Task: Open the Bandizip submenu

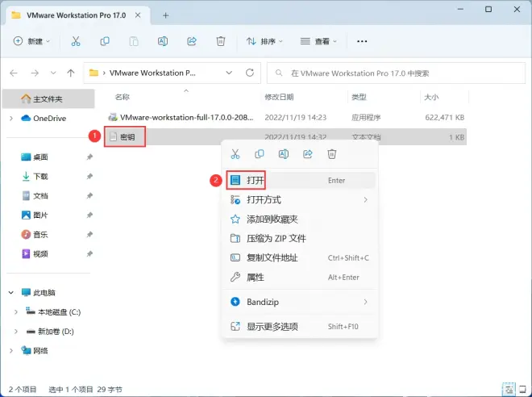Action: coord(301,302)
